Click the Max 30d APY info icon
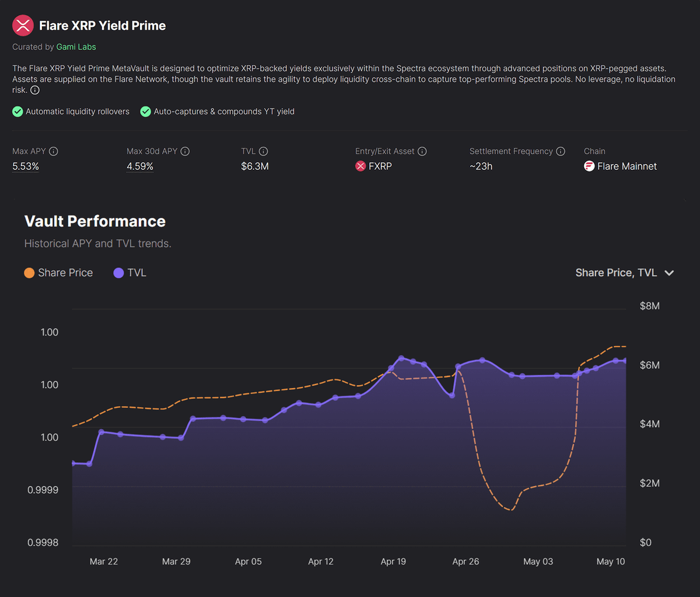 pos(185,151)
